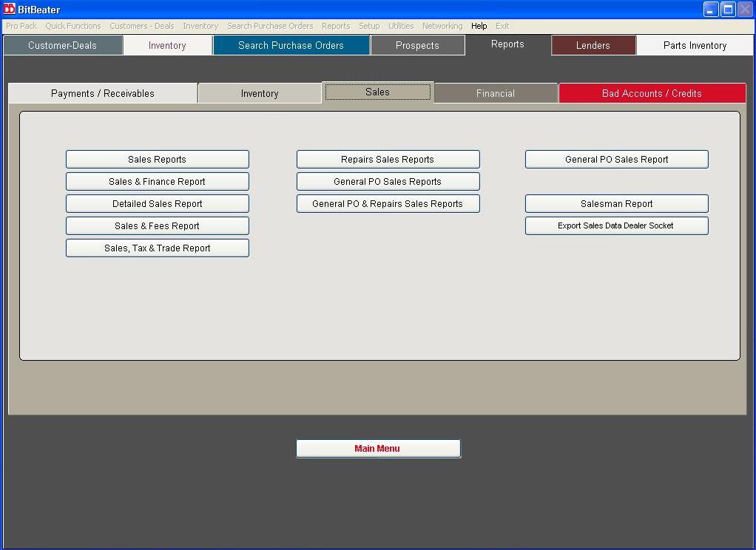Open the Sales, Tax & Trade Report

tap(157, 248)
